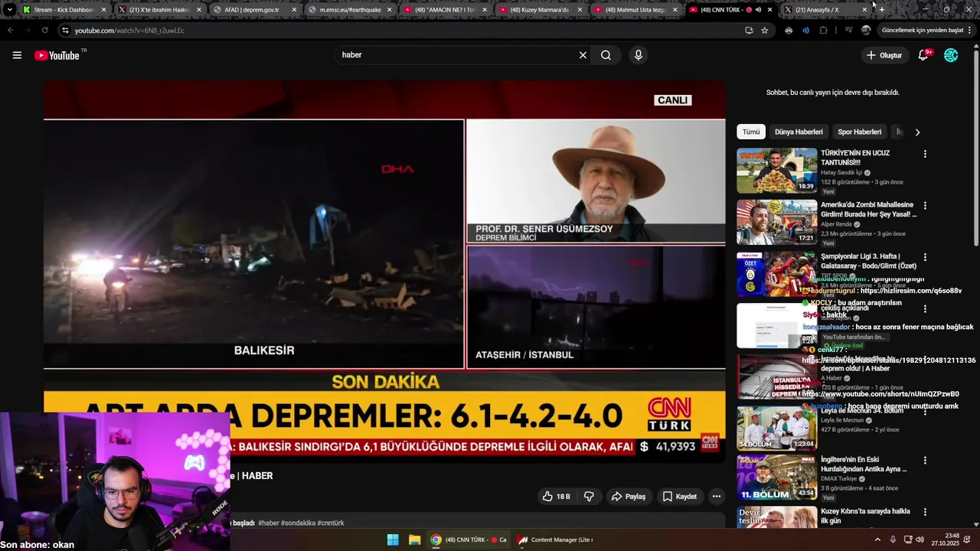Click the Oluştur create button

point(884,55)
